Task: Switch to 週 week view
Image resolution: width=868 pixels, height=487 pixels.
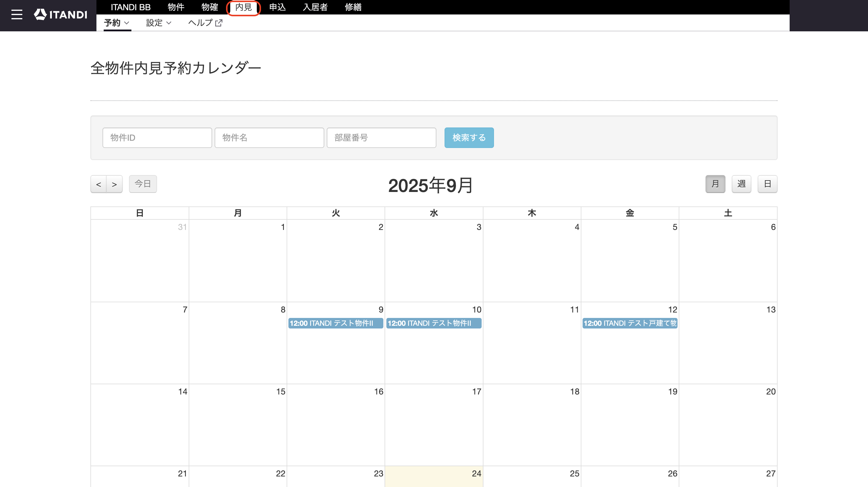Action: pyautogui.click(x=741, y=184)
